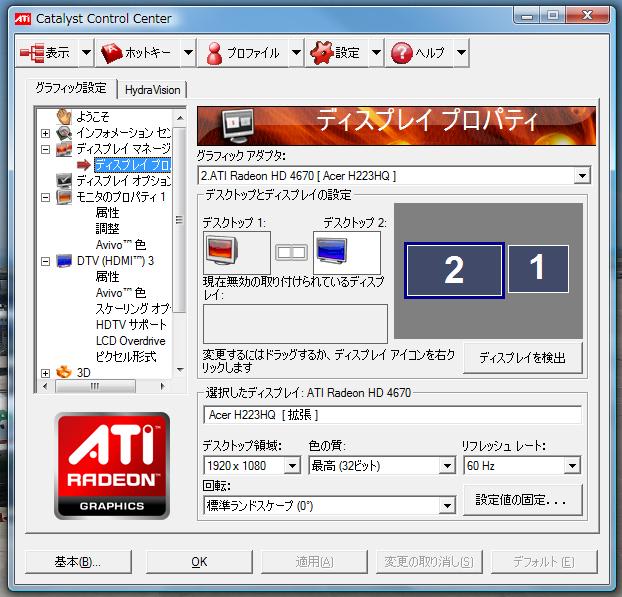Open the ヘルプ dropdown arrow
Image resolution: width=622 pixels, height=597 pixels.
[x=461, y=53]
